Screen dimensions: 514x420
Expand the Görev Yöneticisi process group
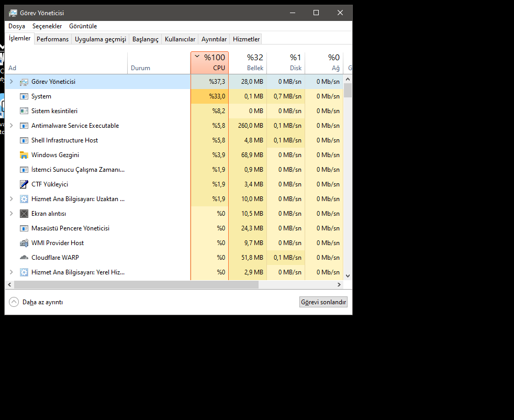point(12,81)
